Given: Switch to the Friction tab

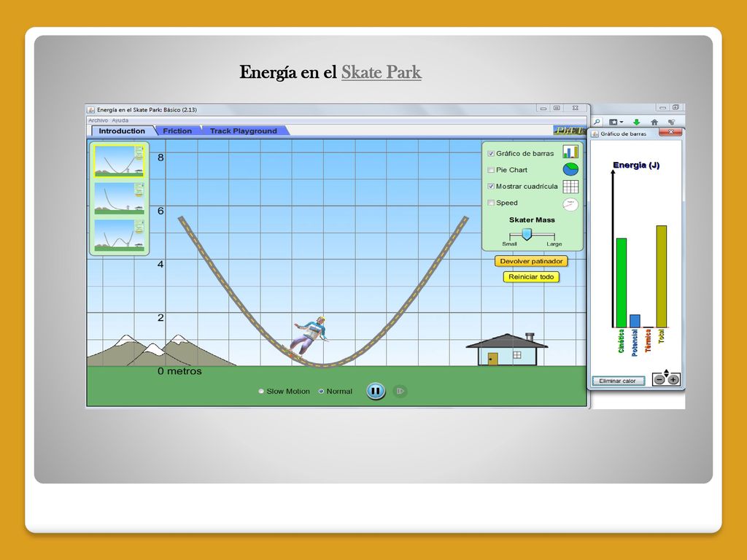Looking at the screenshot, I should coord(177,131).
